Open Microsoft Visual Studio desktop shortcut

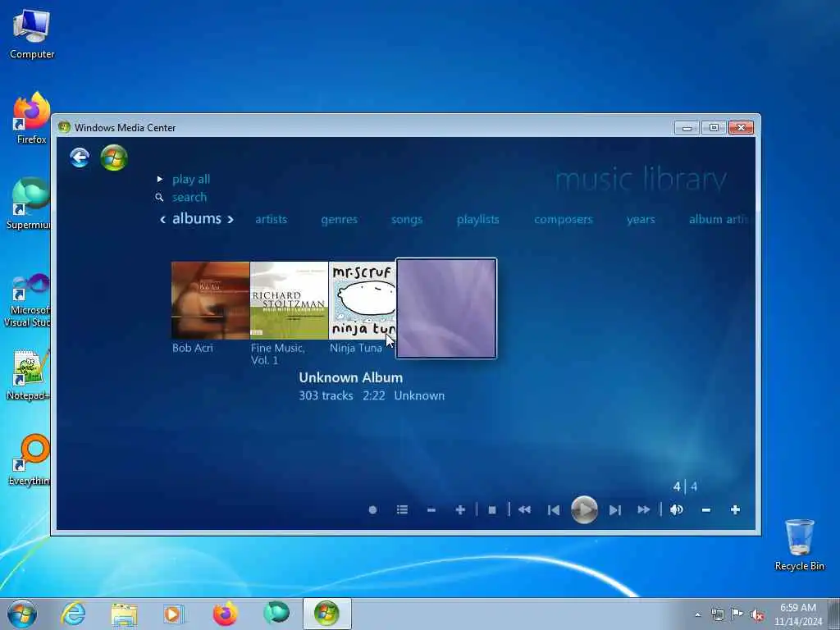[x=27, y=300]
